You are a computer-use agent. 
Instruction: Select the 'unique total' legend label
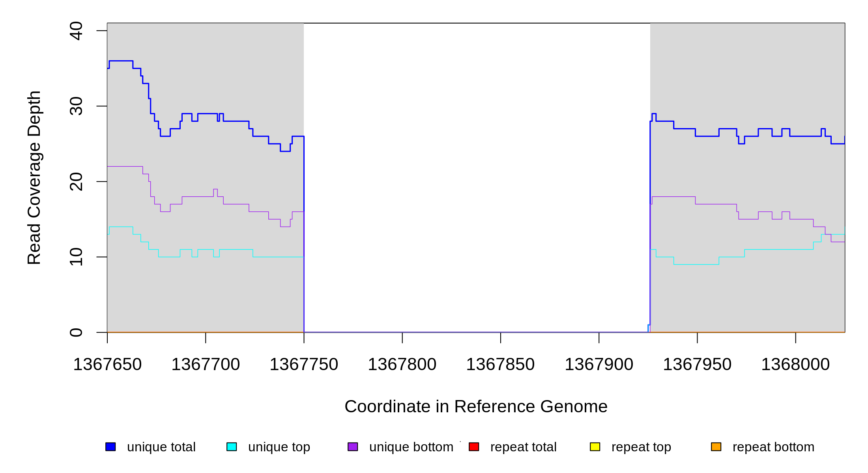tap(161, 447)
